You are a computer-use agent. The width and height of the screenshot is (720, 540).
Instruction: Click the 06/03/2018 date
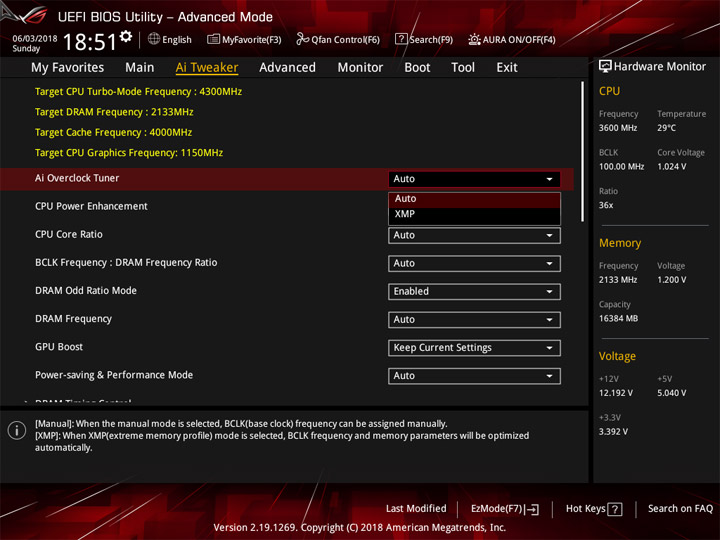tap(34, 39)
